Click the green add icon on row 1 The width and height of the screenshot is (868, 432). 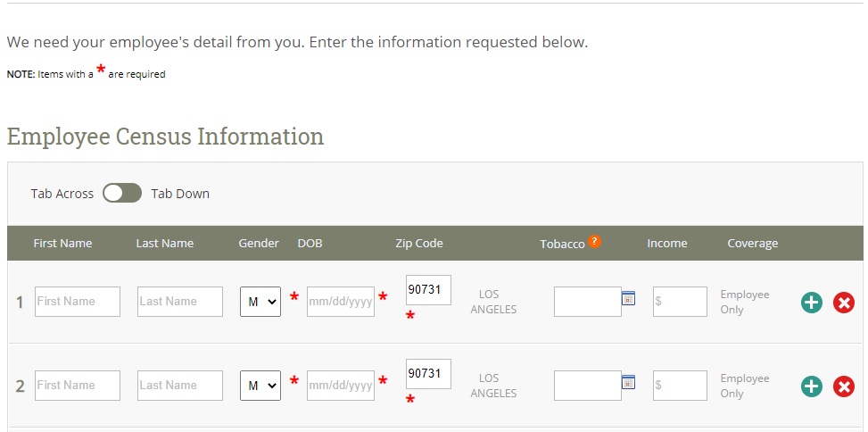(812, 303)
